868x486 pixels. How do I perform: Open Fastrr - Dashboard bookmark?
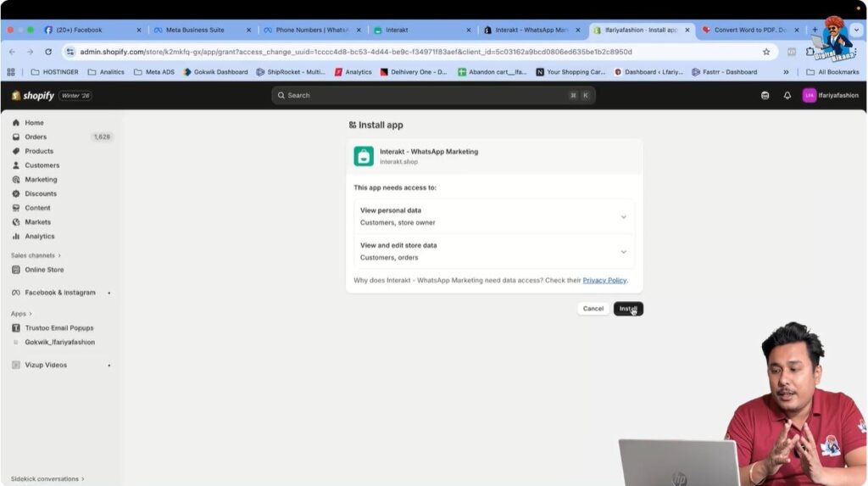725,72
